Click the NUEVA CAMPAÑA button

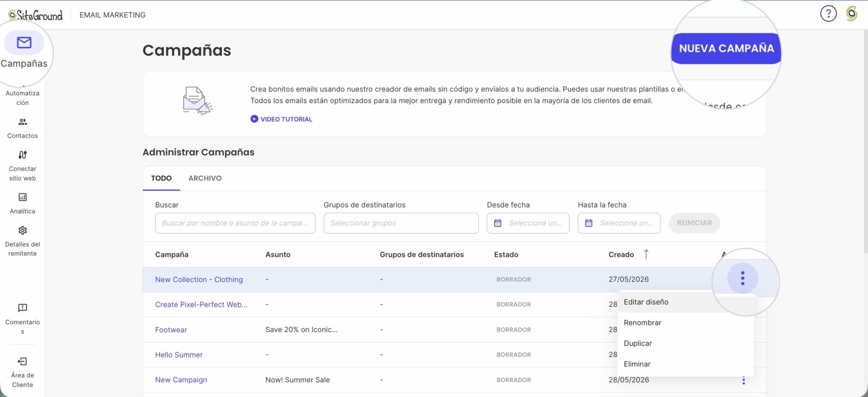pos(726,49)
